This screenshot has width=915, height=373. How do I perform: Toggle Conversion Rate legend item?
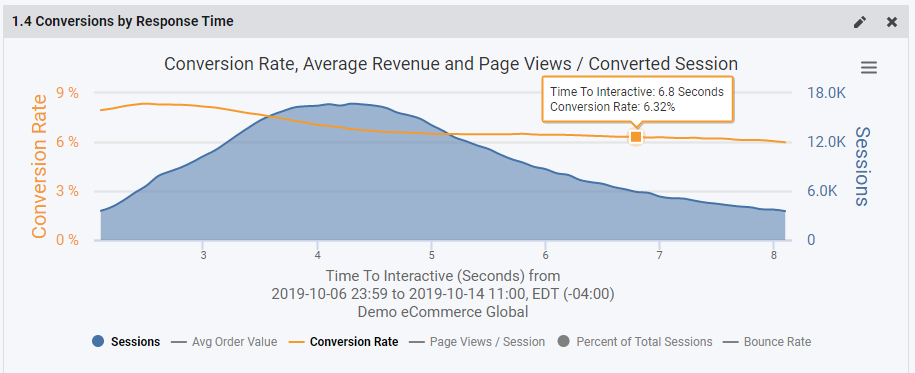tap(344, 341)
